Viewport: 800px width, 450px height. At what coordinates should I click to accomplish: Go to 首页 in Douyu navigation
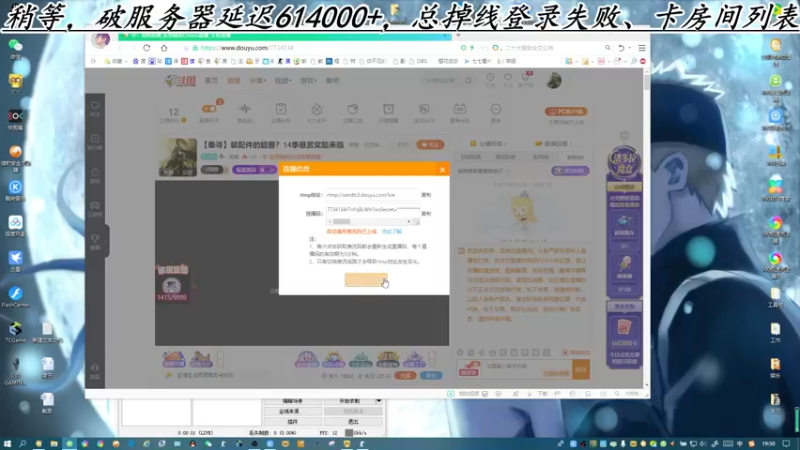(x=211, y=81)
